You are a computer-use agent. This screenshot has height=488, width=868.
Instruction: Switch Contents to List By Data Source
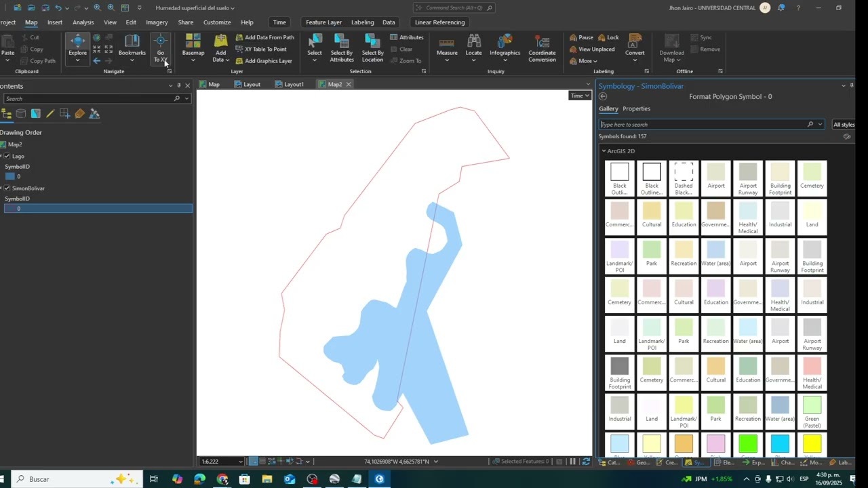[21, 114]
